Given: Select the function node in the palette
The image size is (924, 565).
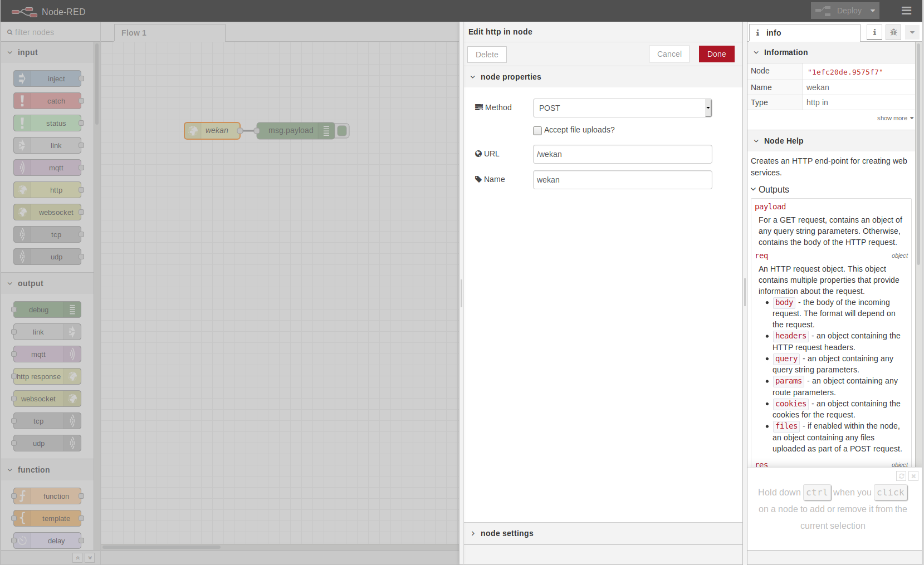Looking at the screenshot, I should [x=47, y=496].
